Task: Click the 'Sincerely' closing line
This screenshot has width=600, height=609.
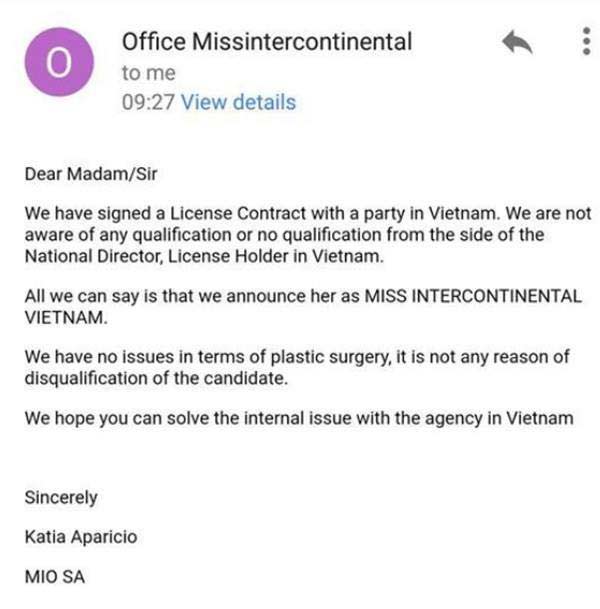Action: click(61, 498)
